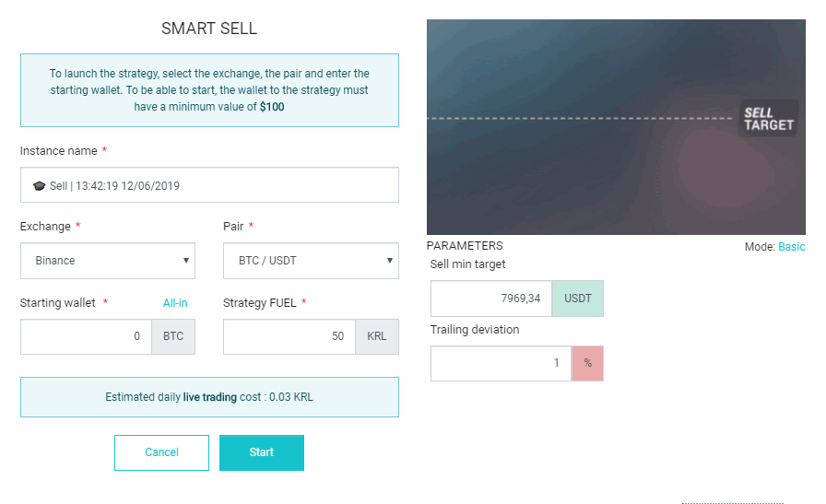Screen dimensions: 826x504
Task: Click the Start button
Action: point(262,452)
